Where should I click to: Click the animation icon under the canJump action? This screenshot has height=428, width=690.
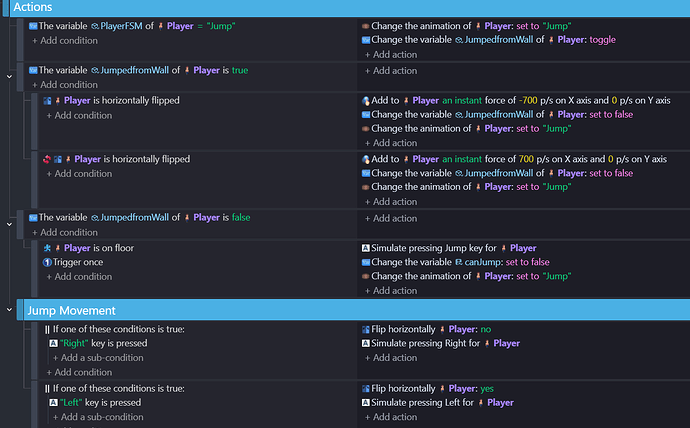(x=365, y=276)
